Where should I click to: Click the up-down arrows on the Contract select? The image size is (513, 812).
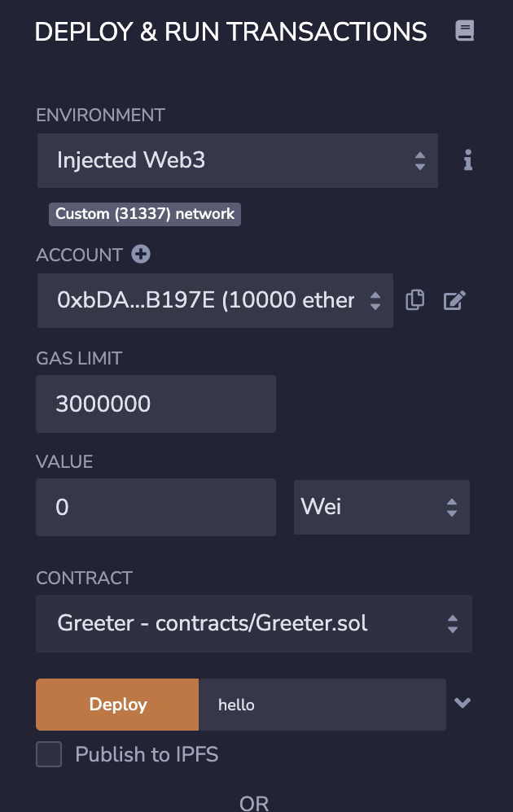point(453,624)
